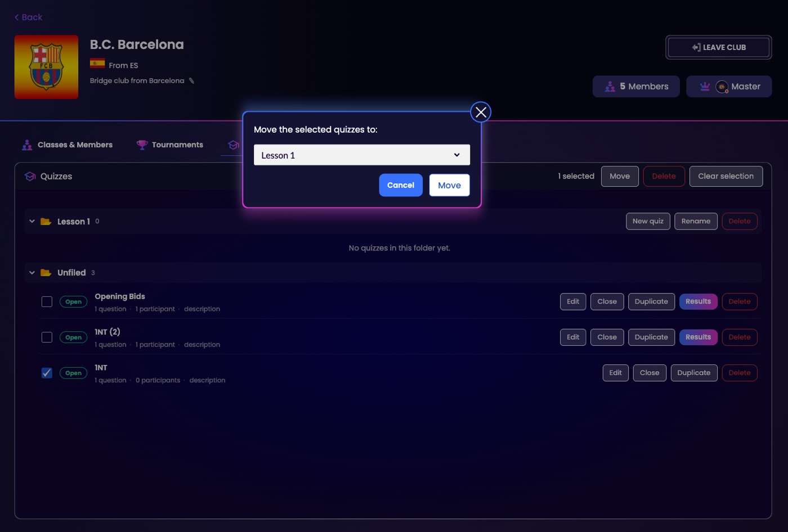Collapse the Lesson 1 folder
Image resolution: width=788 pixels, height=532 pixels.
click(x=32, y=222)
